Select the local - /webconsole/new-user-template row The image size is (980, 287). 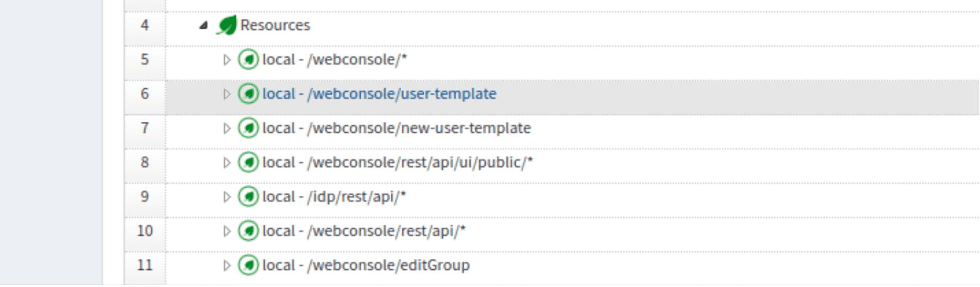pyautogui.click(x=396, y=129)
